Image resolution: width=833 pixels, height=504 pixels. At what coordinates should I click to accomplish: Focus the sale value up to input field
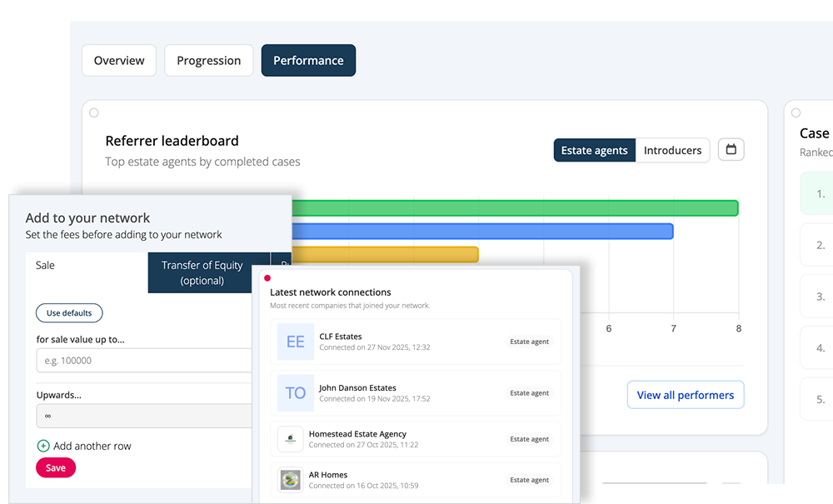pos(143,361)
